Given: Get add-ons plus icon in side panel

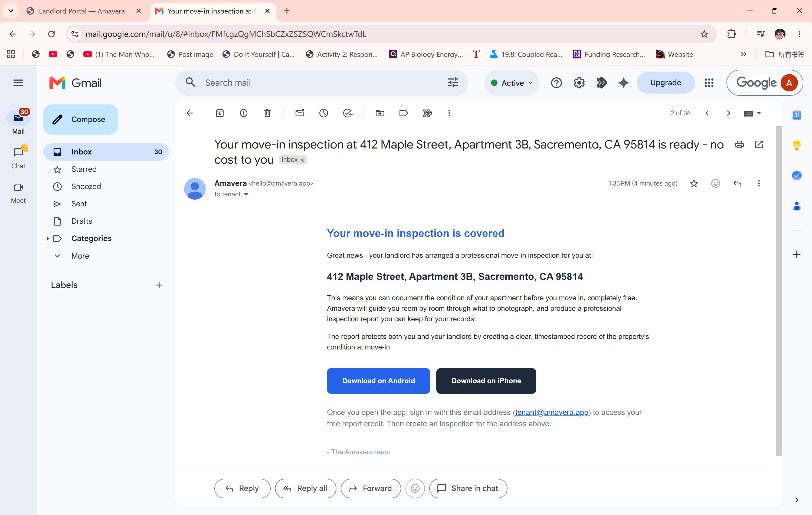Looking at the screenshot, I should (x=797, y=254).
